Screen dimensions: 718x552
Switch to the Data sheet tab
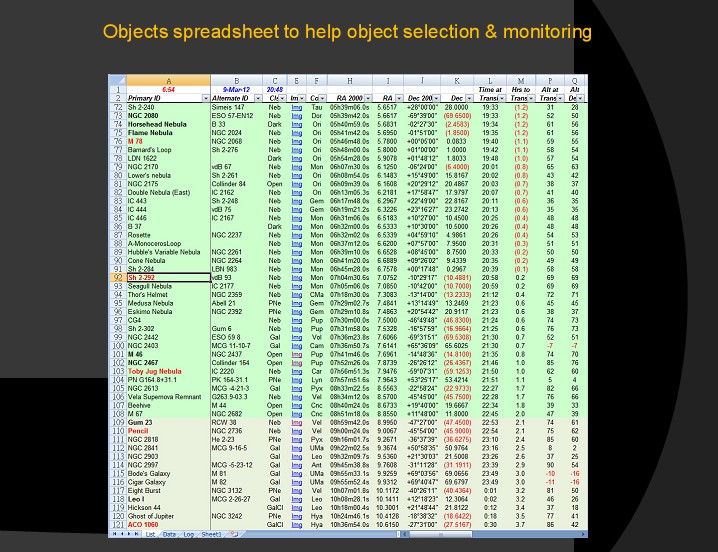169,534
